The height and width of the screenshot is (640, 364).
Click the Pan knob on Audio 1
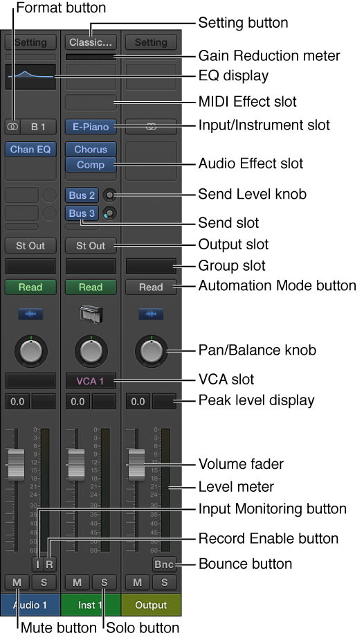(x=30, y=351)
